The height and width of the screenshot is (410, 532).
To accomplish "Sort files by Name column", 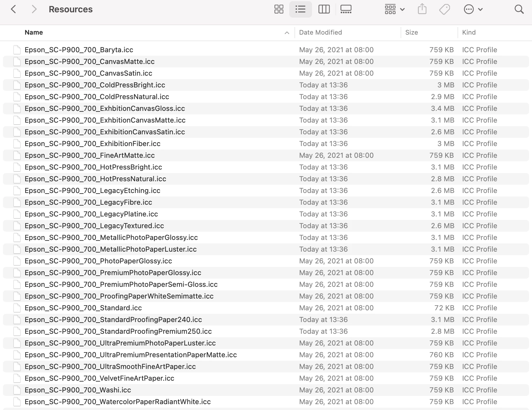I will click(34, 33).
